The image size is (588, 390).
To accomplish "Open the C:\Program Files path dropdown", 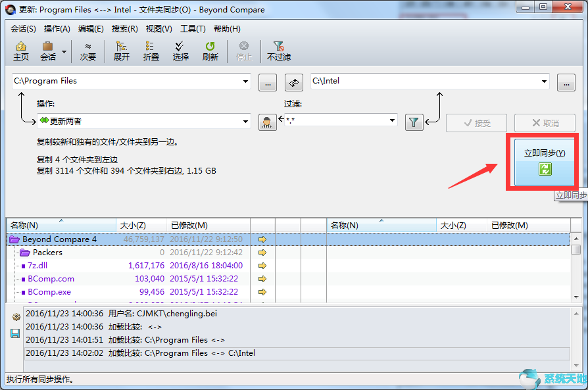I will point(245,82).
